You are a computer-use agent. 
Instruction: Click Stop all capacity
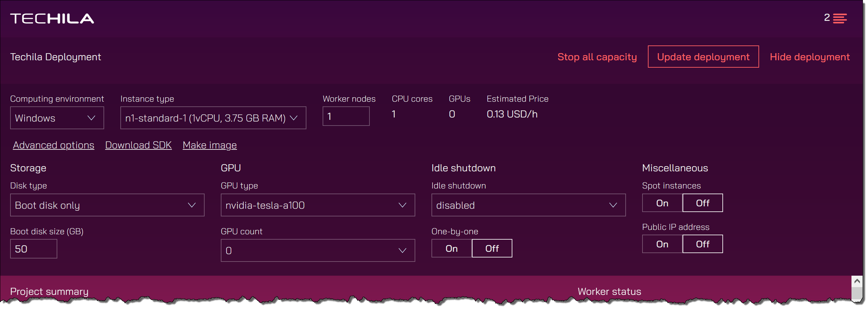click(x=597, y=57)
